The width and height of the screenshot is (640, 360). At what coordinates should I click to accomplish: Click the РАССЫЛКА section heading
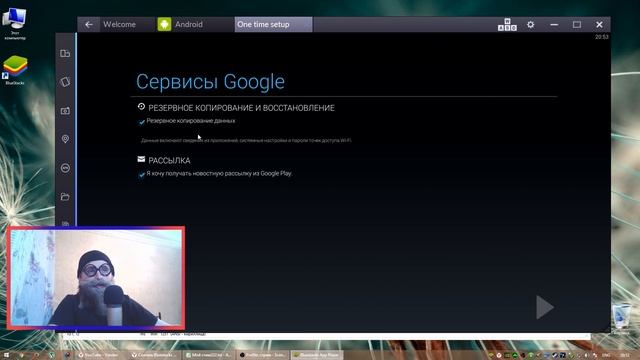click(x=169, y=161)
